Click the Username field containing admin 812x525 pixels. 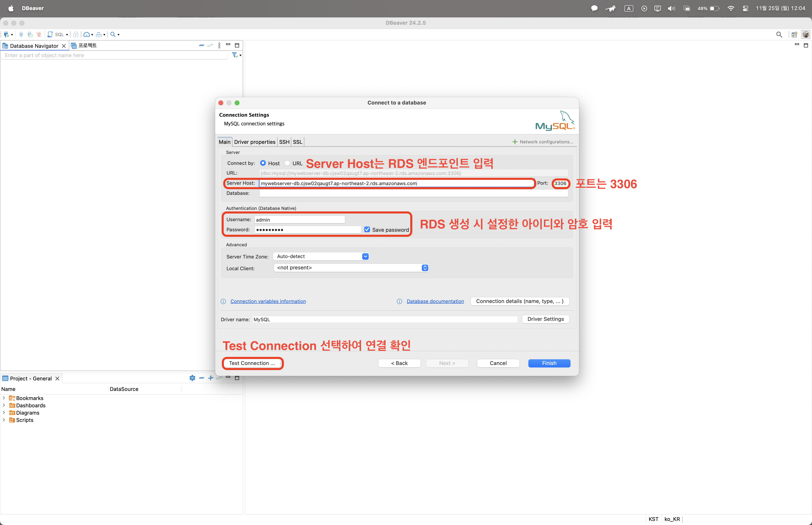tap(300, 220)
